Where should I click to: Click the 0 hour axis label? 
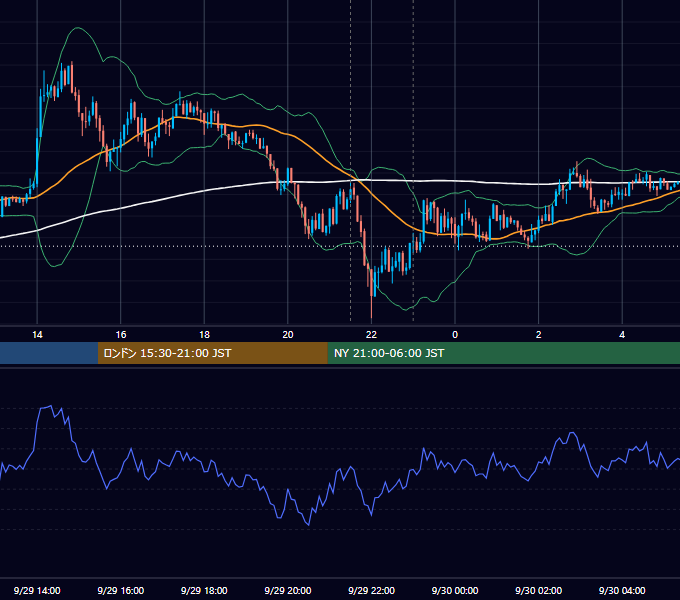point(455,335)
